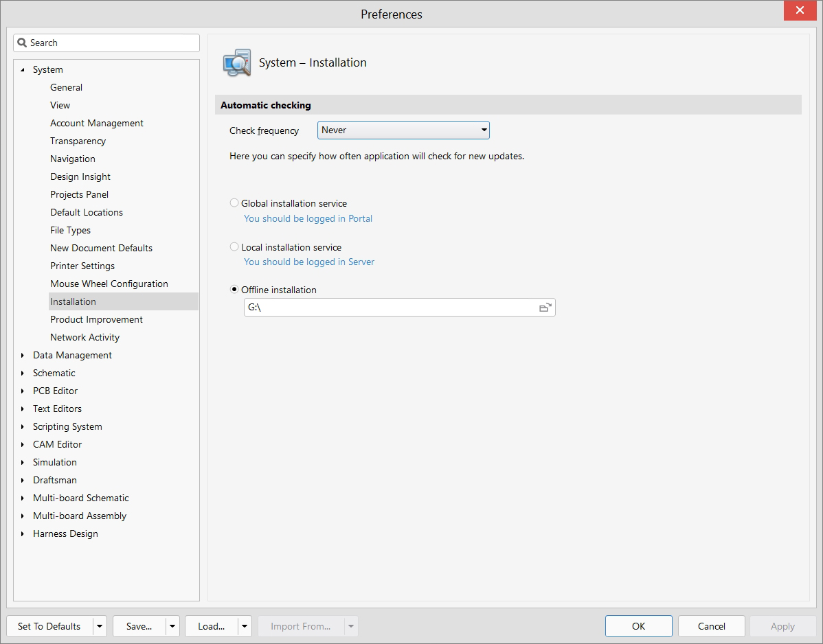823x644 pixels.
Task: Expand the Scripting System node
Action: (22, 426)
